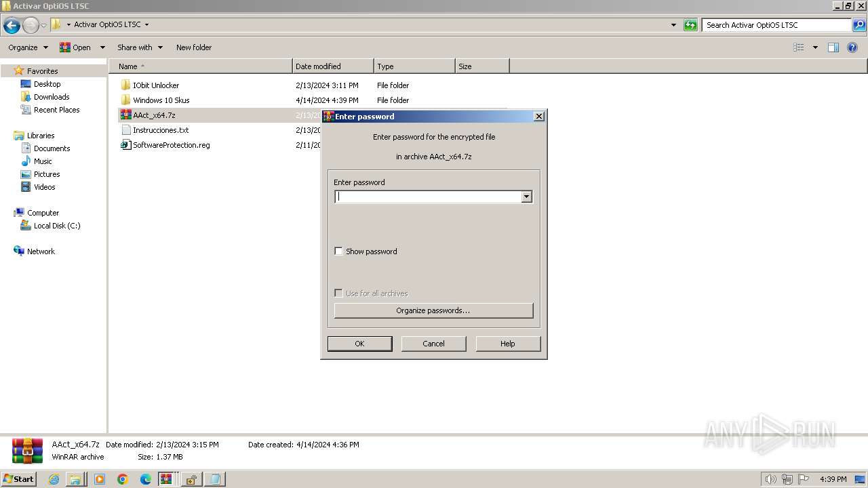Open Local Disk (C:) in navigation pane

(x=57, y=226)
